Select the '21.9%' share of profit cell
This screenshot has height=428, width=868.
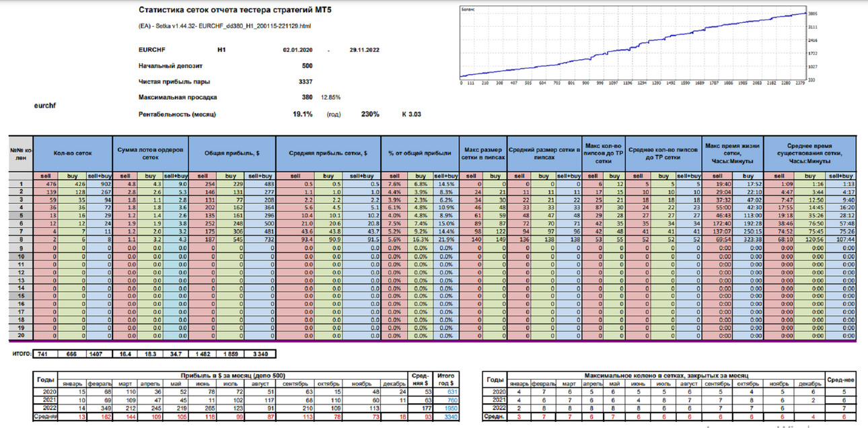445,240
